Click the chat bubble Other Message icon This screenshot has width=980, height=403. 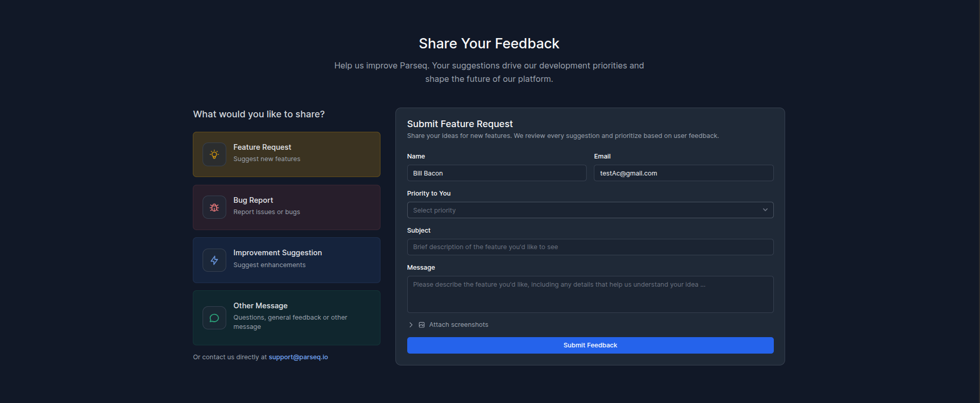[214, 318]
